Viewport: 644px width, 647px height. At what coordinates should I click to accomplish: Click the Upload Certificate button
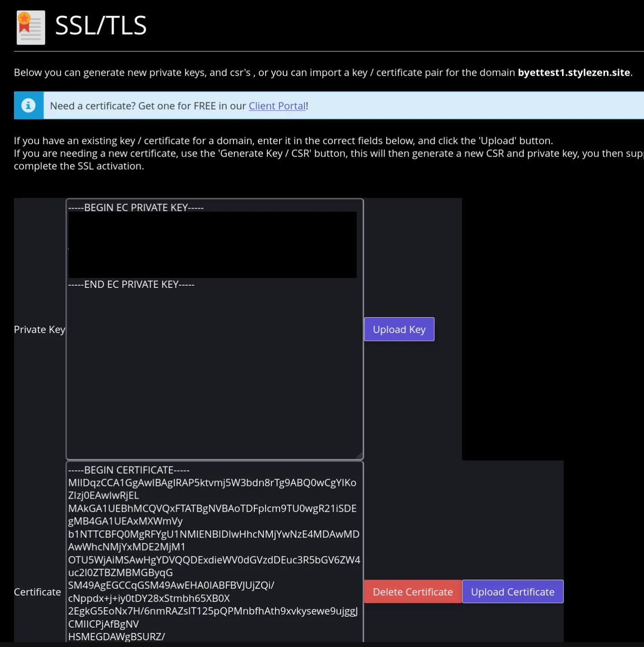click(x=513, y=592)
